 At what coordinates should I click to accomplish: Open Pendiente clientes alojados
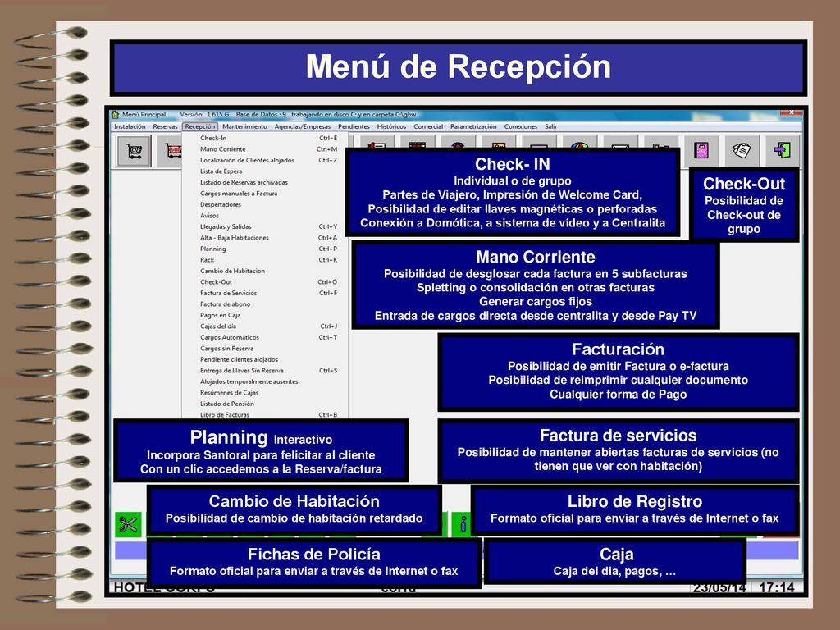pos(265,359)
